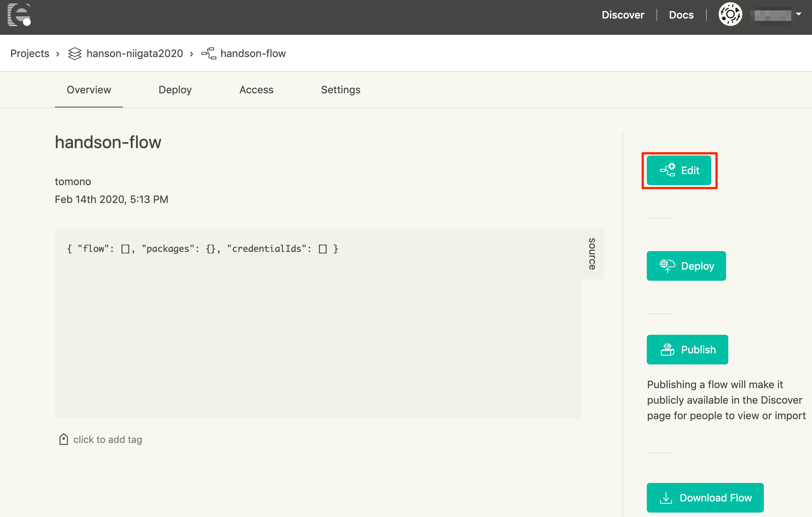Image resolution: width=812 pixels, height=517 pixels.
Task: Open hanson-niigata2020 project breadcrumb
Action: point(134,53)
